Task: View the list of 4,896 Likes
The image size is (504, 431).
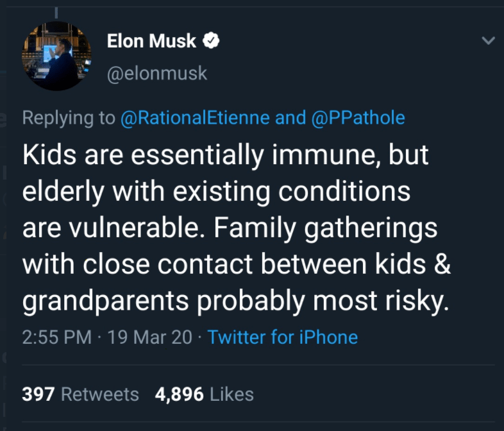Action: click(x=204, y=394)
